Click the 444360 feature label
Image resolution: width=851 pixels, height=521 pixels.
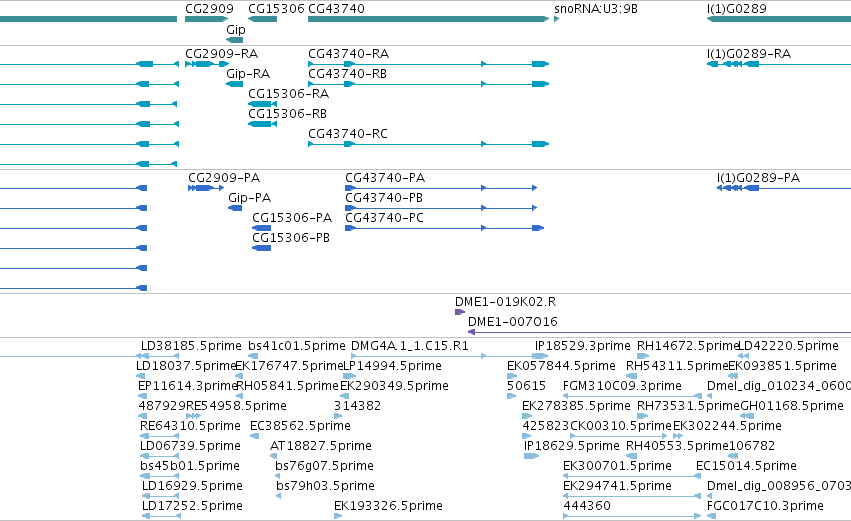click(587, 506)
